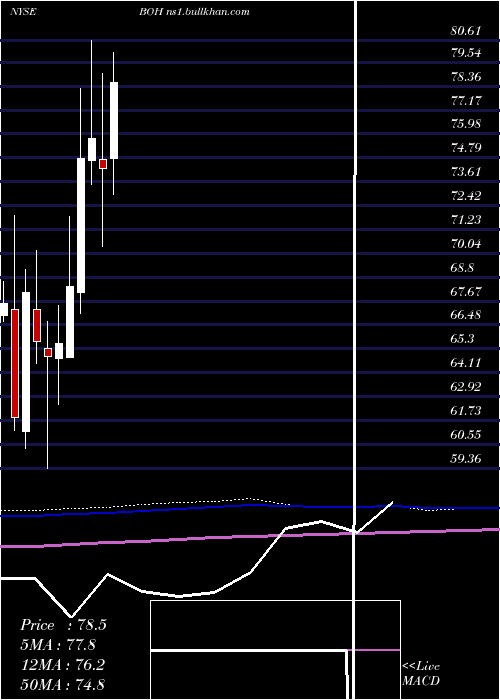Click the 12MA : 76.2 readout
This screenshot has height=700, width=500.
pos(63,665)
